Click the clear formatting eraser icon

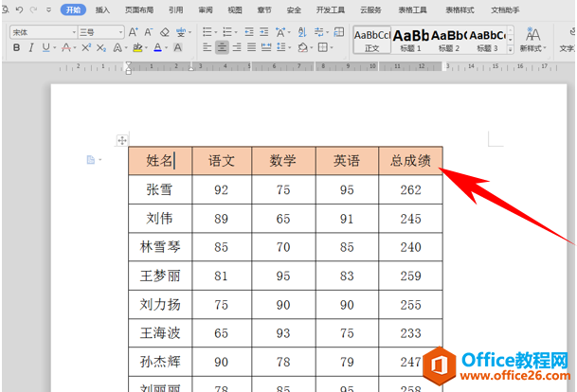(x=165, y=31)
